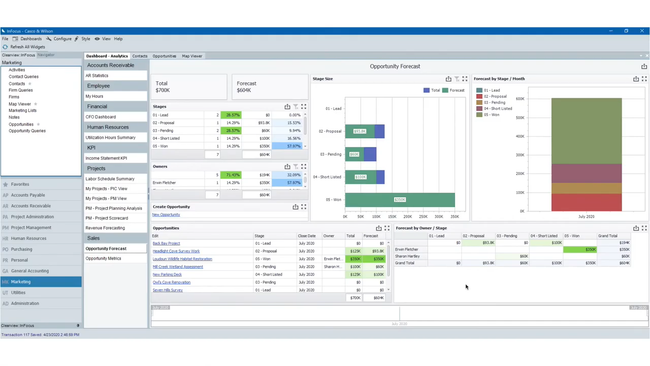Screen dimensions: 650x366
Task: Click the Style brush icon
Action: 76,39
